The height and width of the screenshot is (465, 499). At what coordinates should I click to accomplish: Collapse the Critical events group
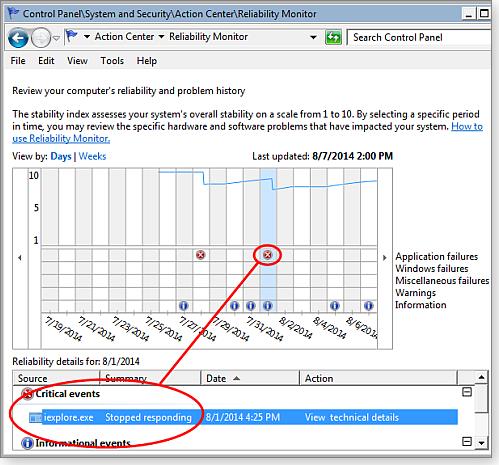click(x=467, y=392)
